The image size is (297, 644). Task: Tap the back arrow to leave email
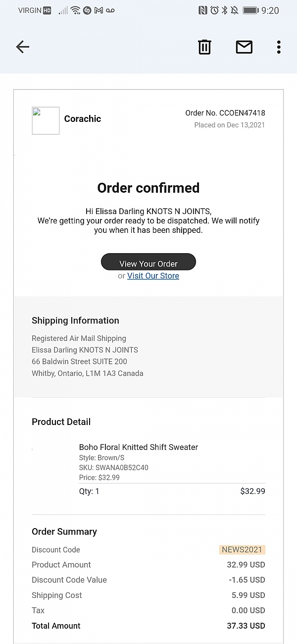23,47
